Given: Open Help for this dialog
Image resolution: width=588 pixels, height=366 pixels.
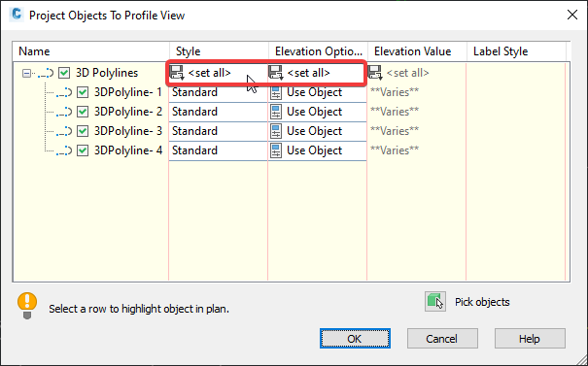Looking at the screenshot, I should point(530,339).
